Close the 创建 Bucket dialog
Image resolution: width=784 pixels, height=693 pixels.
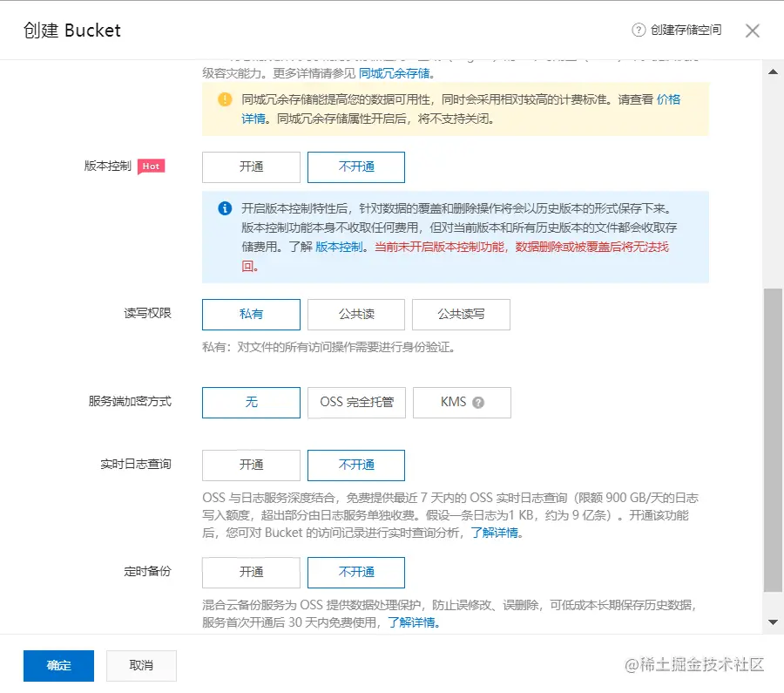coord(752,31)
